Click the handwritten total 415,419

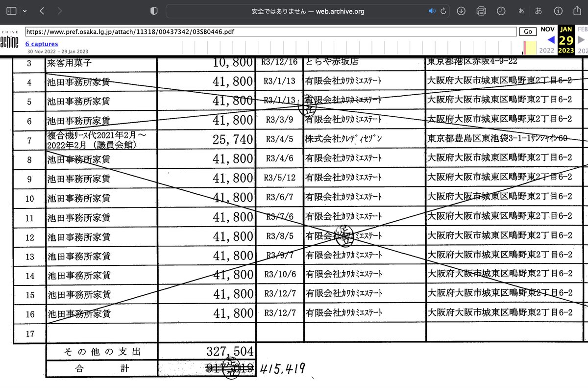point(283,369)
